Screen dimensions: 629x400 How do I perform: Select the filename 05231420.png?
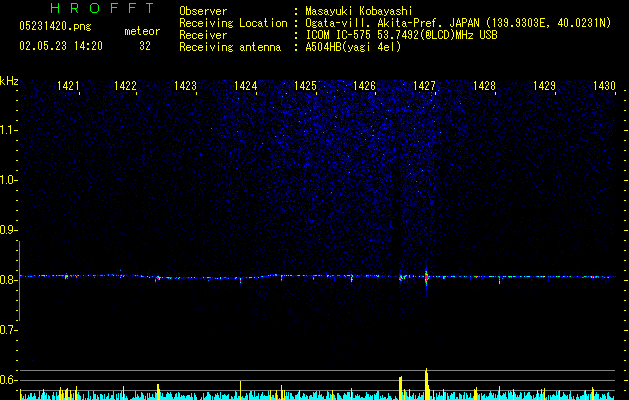(55, 27)
